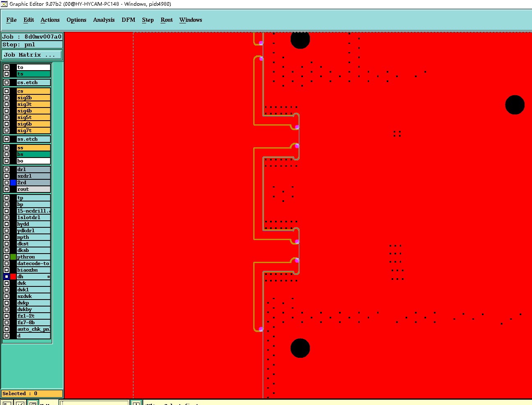
Task: Select the dwkp layer name
Action: pos(34,303)
